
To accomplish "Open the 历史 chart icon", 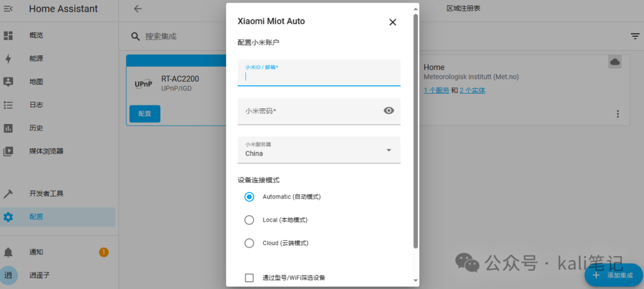I will pyautogui.click(x=8, y=128).
